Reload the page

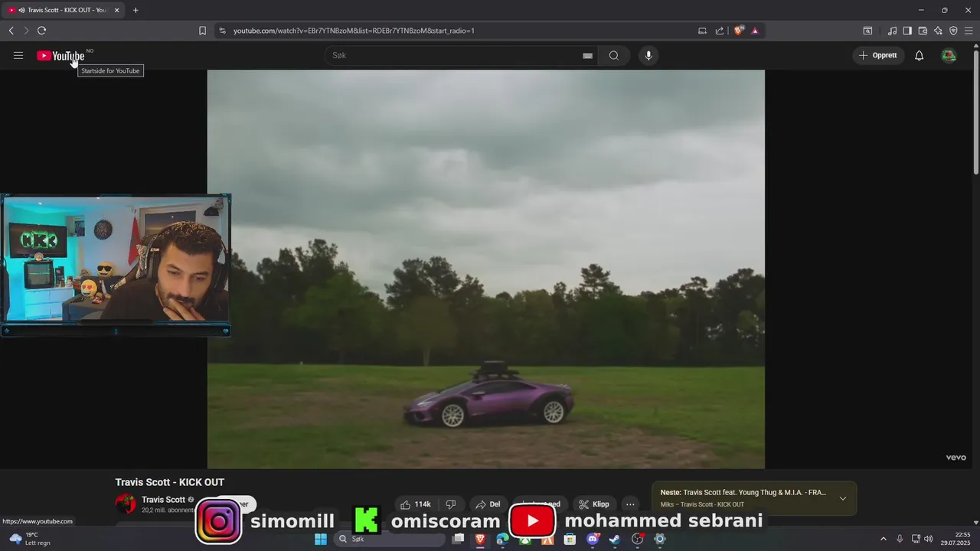[x=41, y=31]
